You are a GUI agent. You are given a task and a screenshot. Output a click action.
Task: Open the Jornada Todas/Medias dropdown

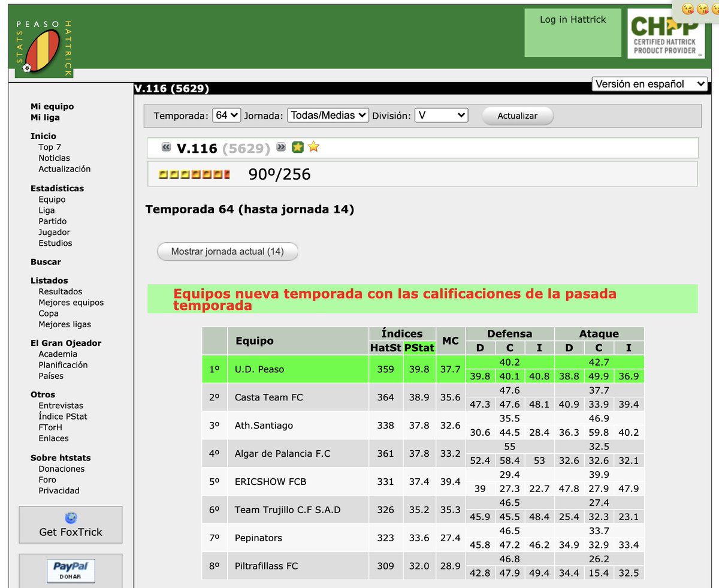[328, 115]
